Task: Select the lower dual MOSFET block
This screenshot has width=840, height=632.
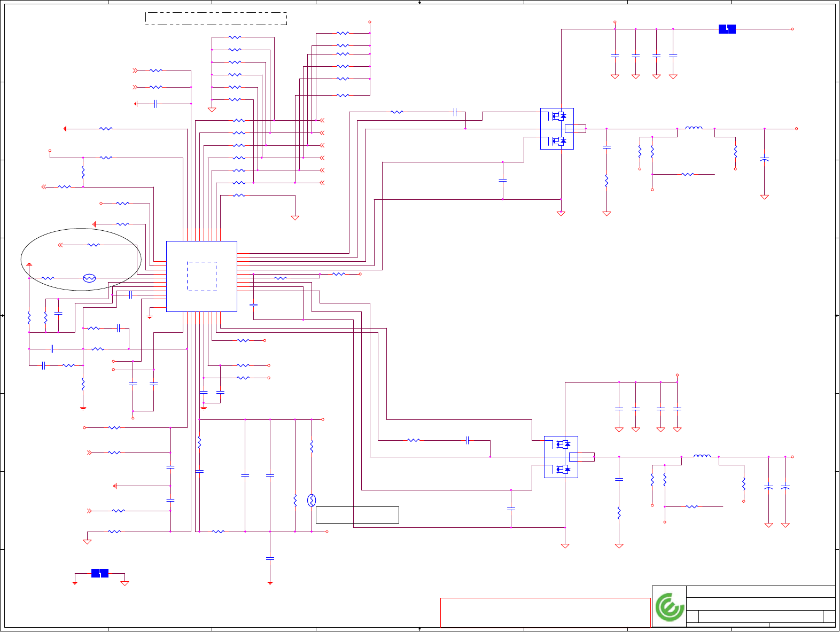Action: (561, 457)
